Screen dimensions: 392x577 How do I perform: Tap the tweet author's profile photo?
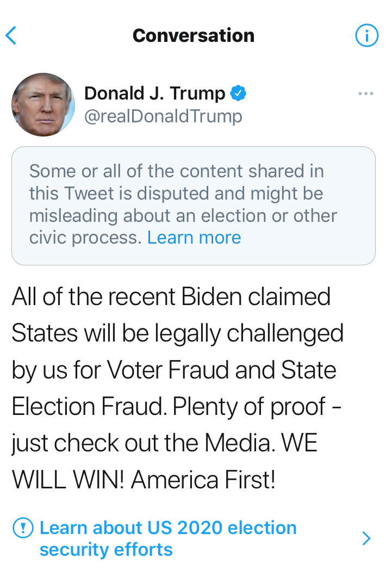(x=43, y=104)
